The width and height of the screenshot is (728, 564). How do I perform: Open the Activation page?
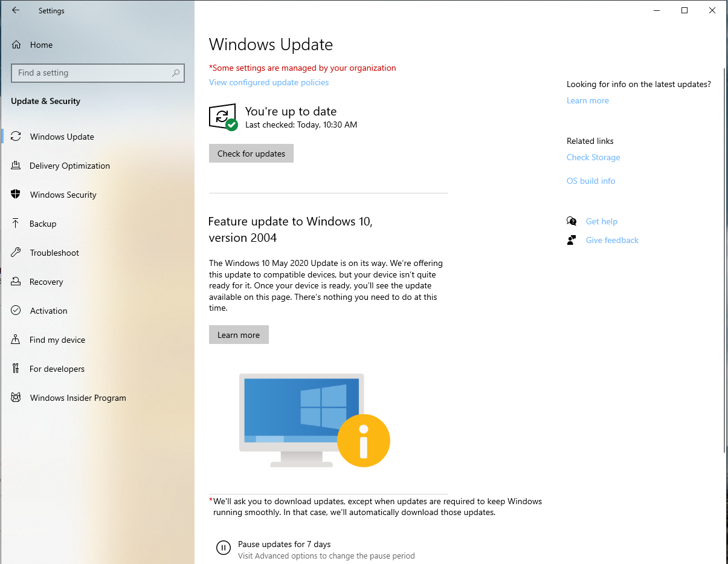97,311
